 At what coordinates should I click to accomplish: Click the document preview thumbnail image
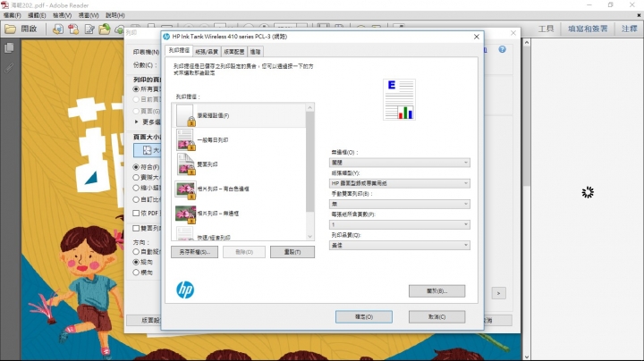click(399, 100)
